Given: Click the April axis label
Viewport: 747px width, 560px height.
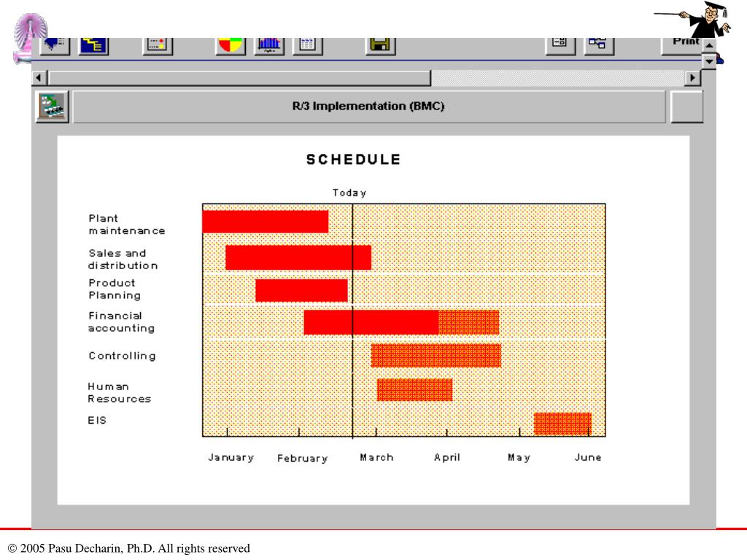Looking at the screenshot, I should 447,458.
